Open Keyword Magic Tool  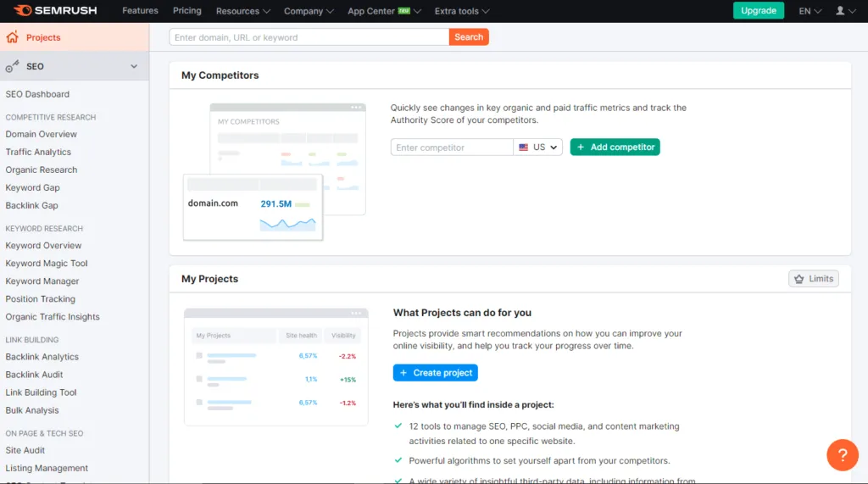click(x=47, y=263)
